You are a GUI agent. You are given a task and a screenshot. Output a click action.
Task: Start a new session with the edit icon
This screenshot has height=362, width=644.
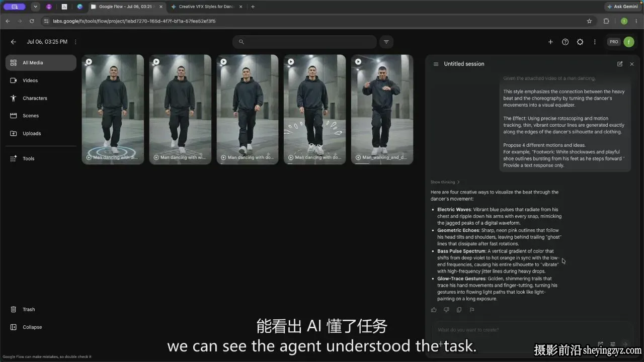pyautogui.click(x=620, y=64)
